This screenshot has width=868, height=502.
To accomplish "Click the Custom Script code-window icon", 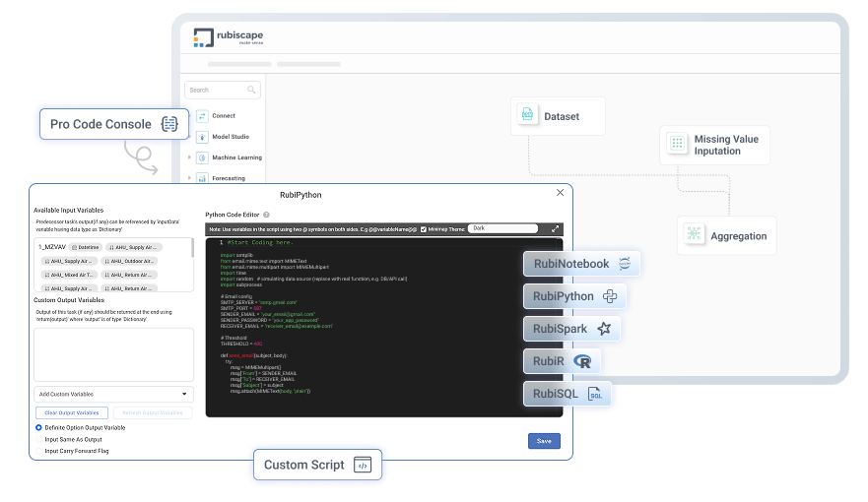I will 363,465.
